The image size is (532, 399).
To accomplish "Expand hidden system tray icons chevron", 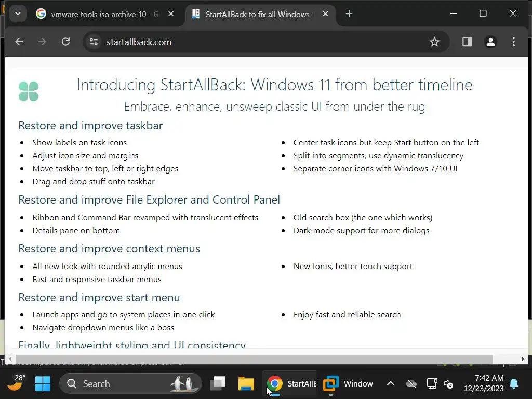I will (x=391, y=384).
